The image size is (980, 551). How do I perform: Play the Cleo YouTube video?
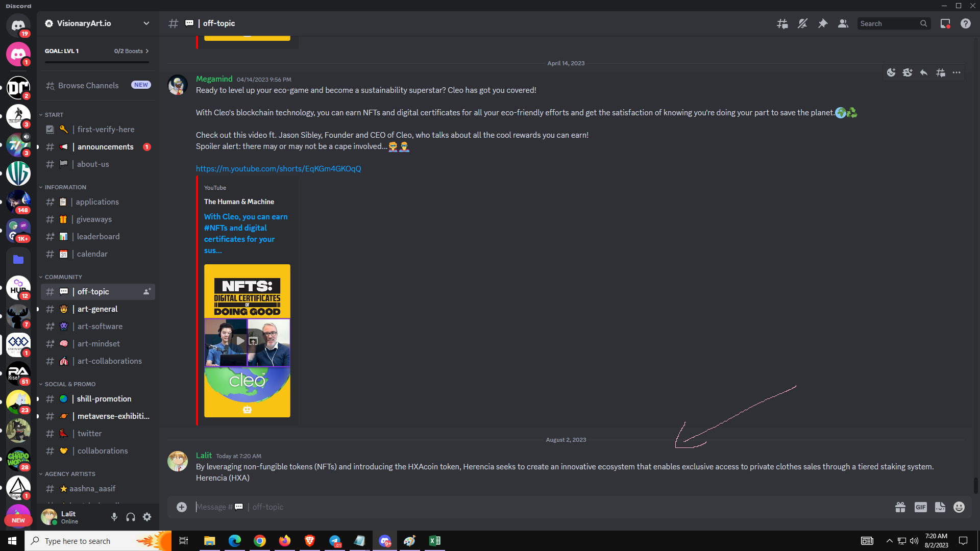tap(240, 340)
